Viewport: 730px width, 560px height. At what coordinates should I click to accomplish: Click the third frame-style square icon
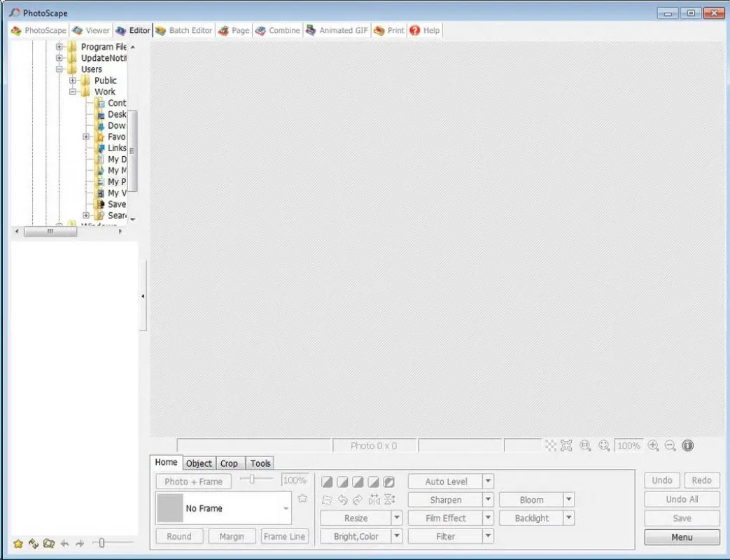tap(358, 482)
